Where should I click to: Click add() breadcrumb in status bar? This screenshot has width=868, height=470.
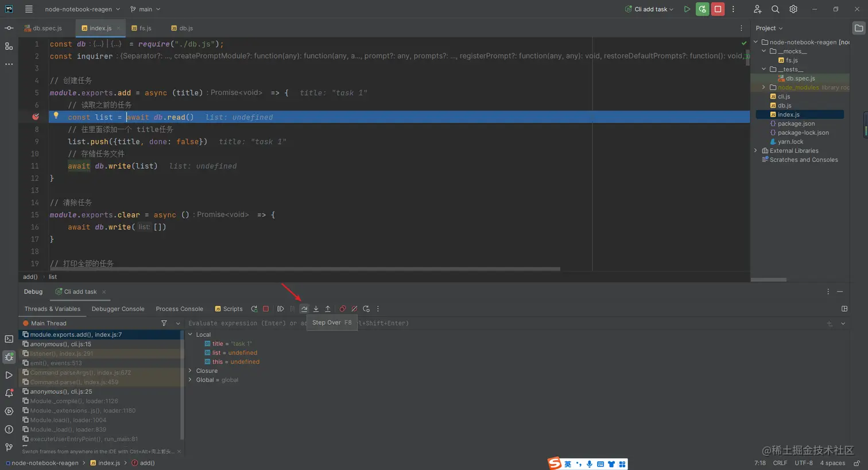click(144, 463)
